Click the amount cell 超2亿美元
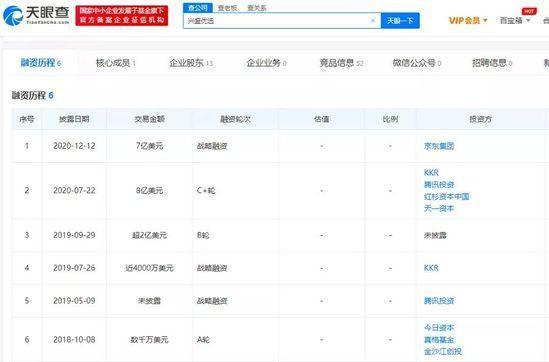The width and height of the screenshot is (549, 362). (x=150, y=235)
